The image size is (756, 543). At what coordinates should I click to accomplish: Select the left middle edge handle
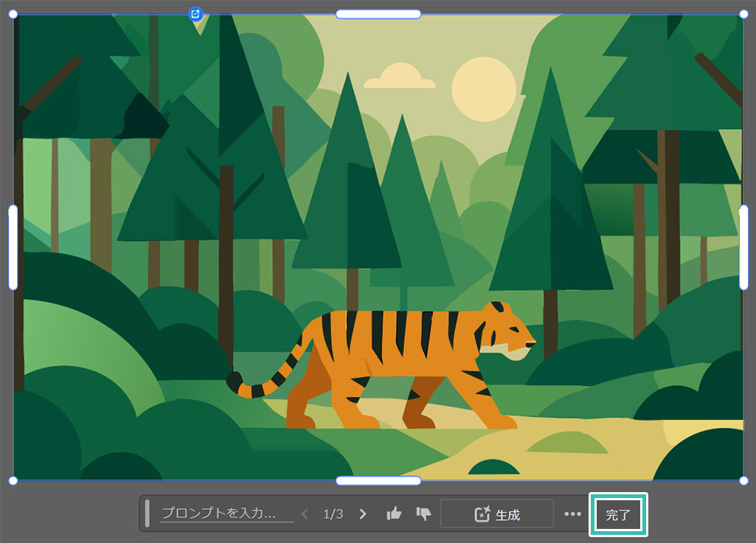13,247
